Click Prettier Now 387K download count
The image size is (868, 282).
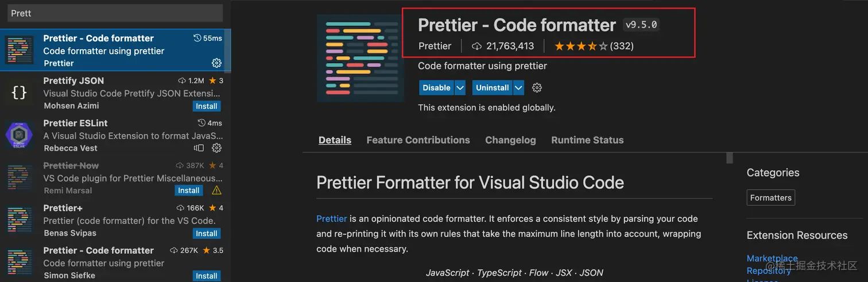190,166
